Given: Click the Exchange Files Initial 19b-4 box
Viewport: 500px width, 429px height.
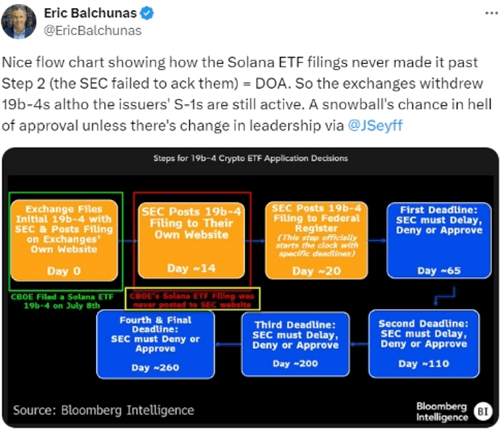Looking at the screenshot, I should pyautogui.click(x=64, y=240).
